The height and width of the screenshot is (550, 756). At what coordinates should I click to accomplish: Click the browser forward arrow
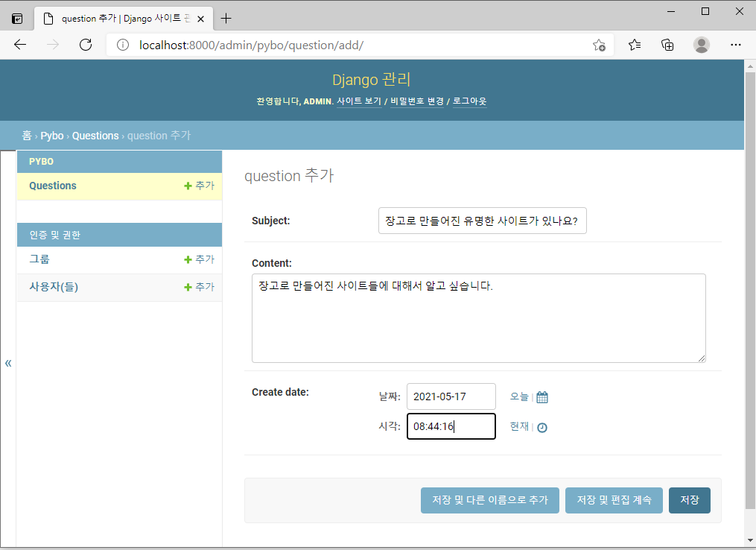coord(53,45)
